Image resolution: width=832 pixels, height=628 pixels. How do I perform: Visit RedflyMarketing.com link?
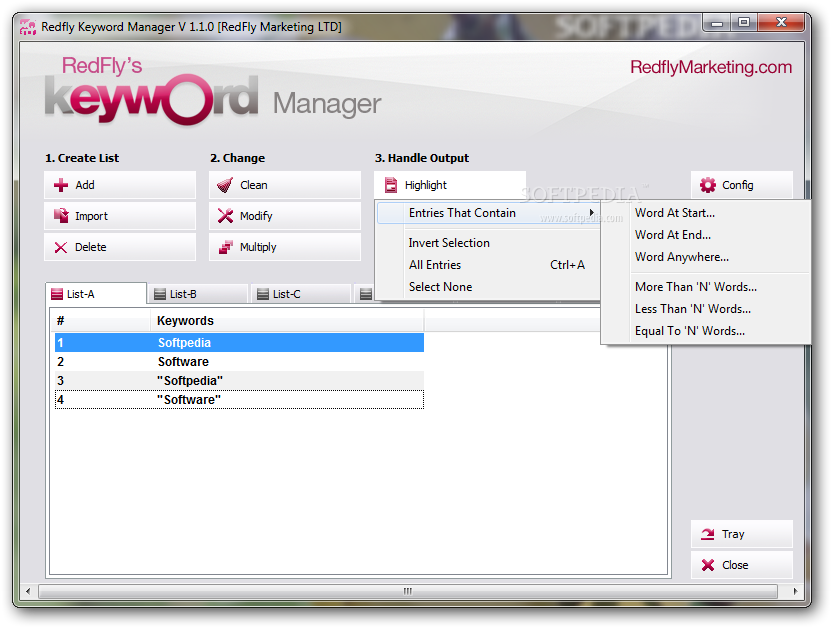[x=711, y=67]
